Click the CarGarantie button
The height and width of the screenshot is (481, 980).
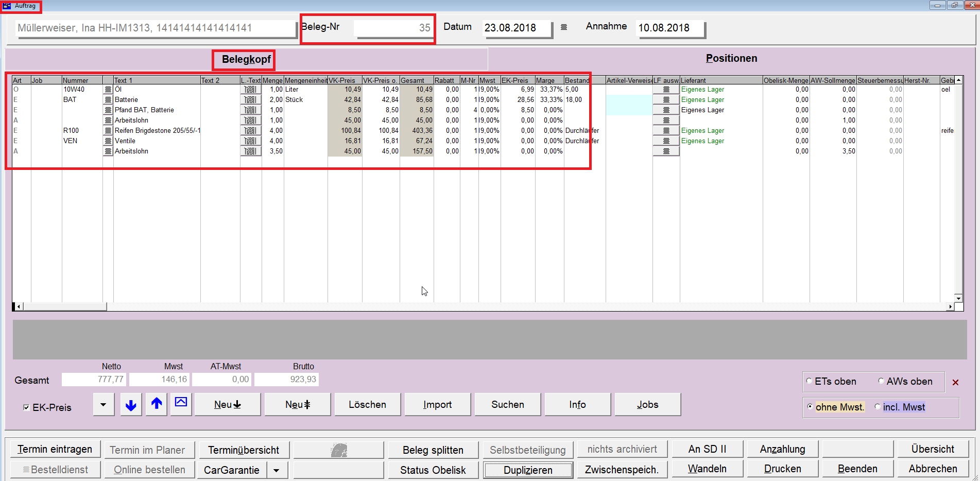[232, 470]
